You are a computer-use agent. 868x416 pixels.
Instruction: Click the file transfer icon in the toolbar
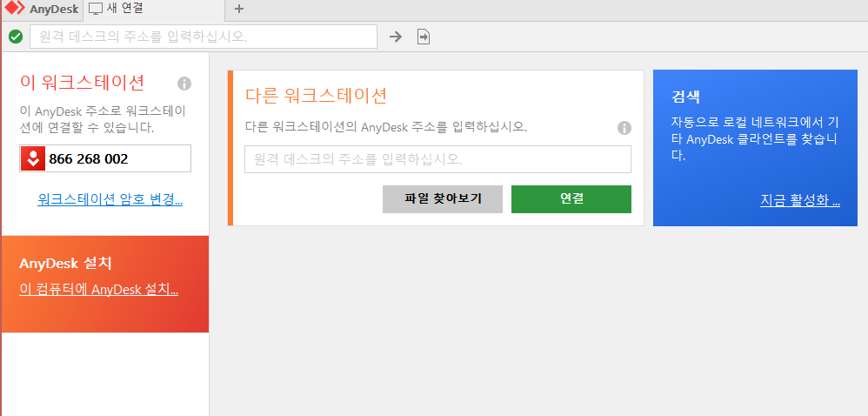click(x=424, y=37)
